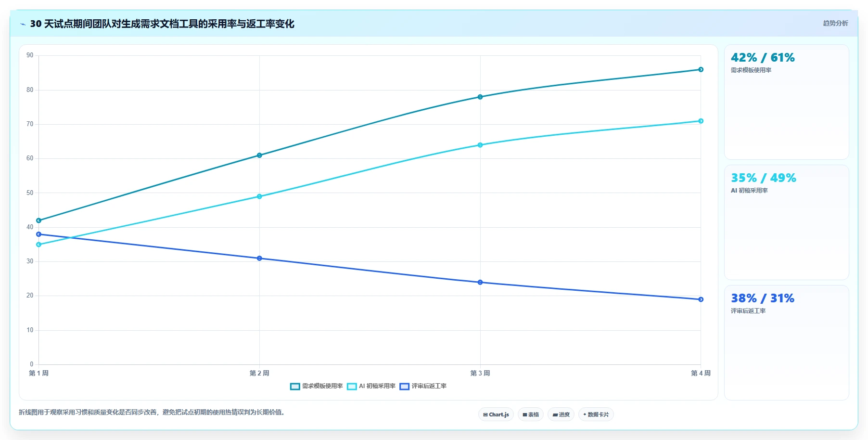Click the 评审后返工率 legend color box
868x440 pixels.
point(405,387)
